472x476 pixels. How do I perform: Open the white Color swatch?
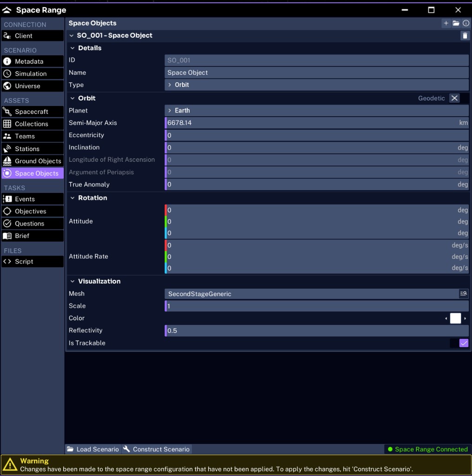455,318
